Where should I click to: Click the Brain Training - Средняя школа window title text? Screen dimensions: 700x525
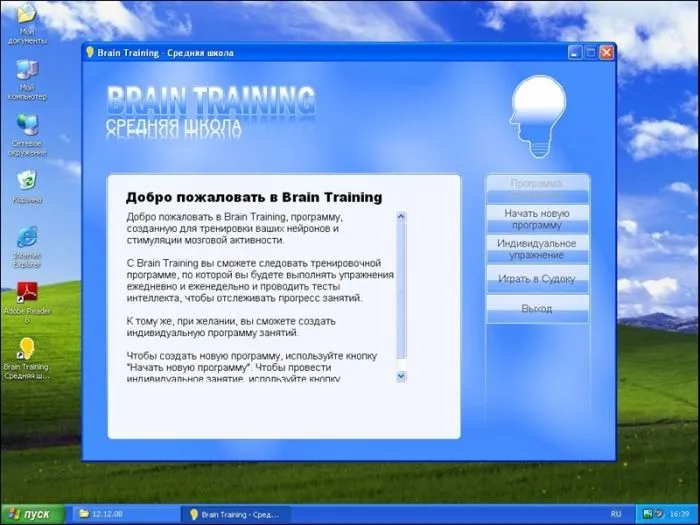[166, 53]
